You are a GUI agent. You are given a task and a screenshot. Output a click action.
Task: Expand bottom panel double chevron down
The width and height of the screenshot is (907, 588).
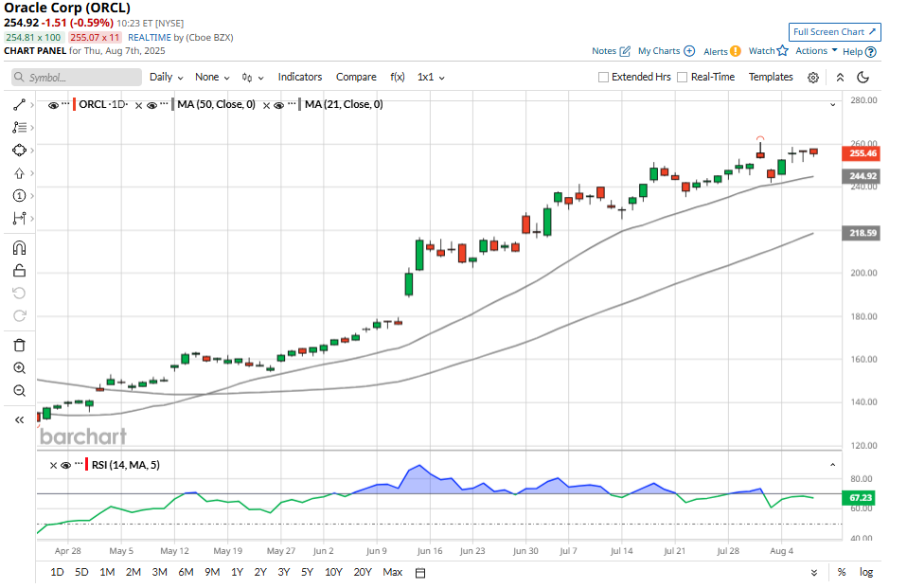point(814,572)
